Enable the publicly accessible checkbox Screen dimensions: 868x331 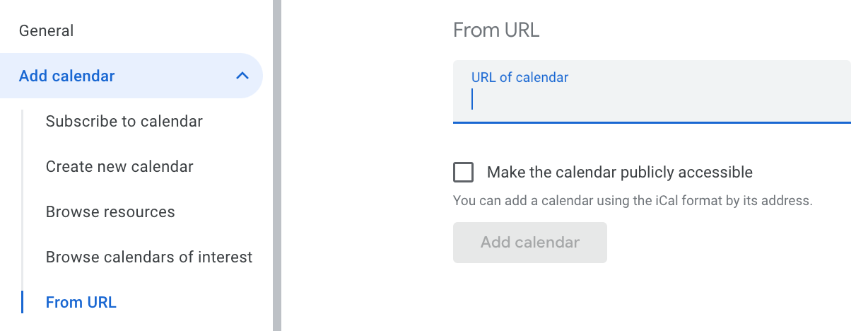(x=464, y=172)
